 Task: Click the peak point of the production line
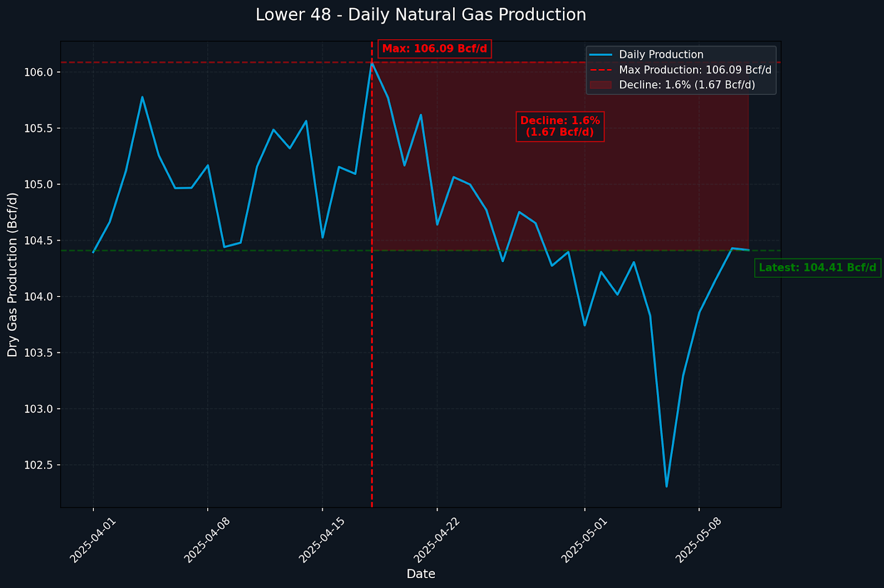pos(372,63)
